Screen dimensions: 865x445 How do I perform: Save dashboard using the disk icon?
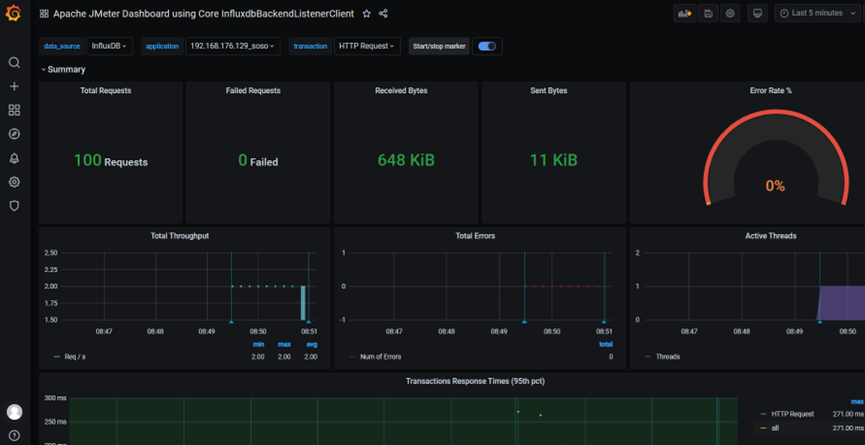click(708, 13)
